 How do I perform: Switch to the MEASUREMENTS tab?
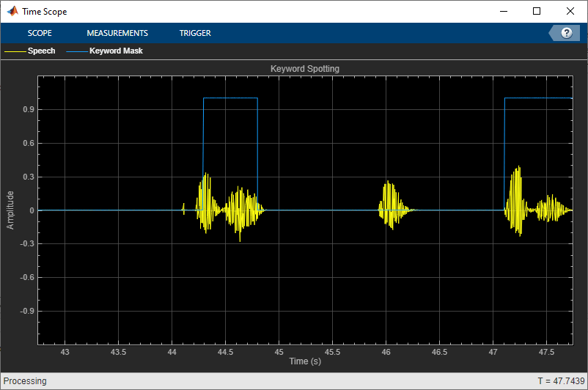pyautogui.click(x=117, y=33)
